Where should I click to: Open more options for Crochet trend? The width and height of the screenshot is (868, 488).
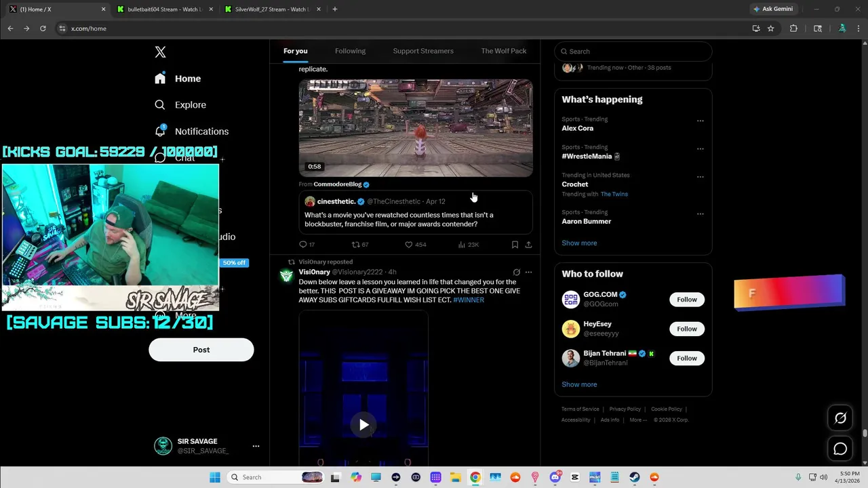701,177
